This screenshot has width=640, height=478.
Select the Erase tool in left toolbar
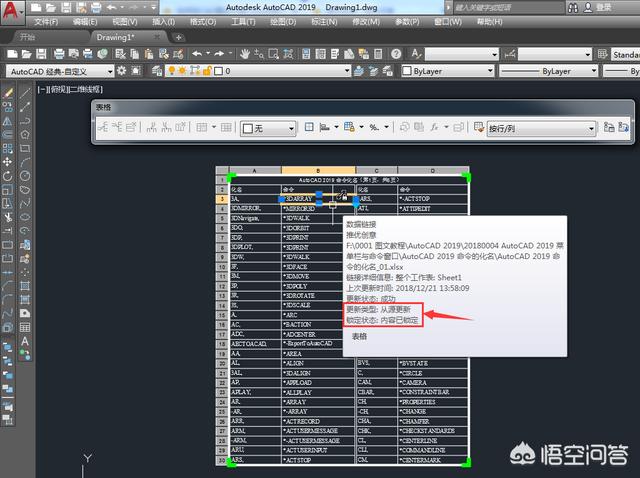[x=7, y=93]
